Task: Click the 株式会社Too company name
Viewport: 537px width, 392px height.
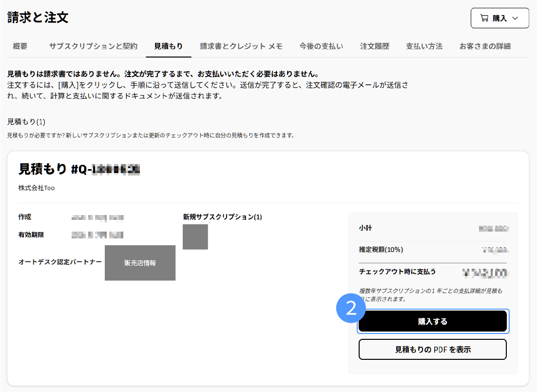Action: (x=37, y=188)
